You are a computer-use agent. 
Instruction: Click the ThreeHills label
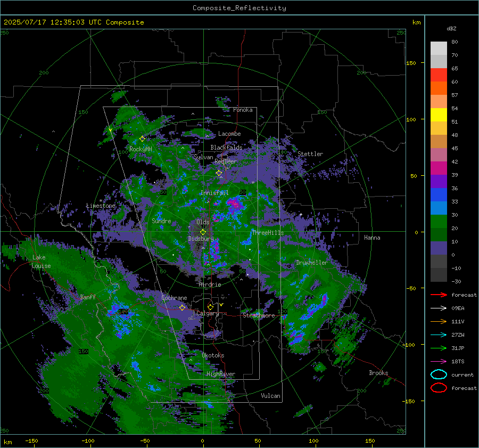coord(268,233)
